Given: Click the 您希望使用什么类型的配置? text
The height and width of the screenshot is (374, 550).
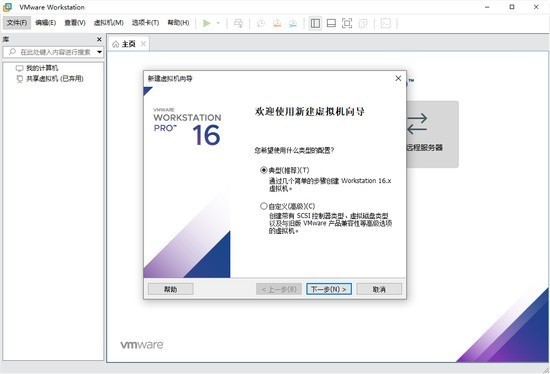Looking at the screenshot, I should tap(294, 151).
